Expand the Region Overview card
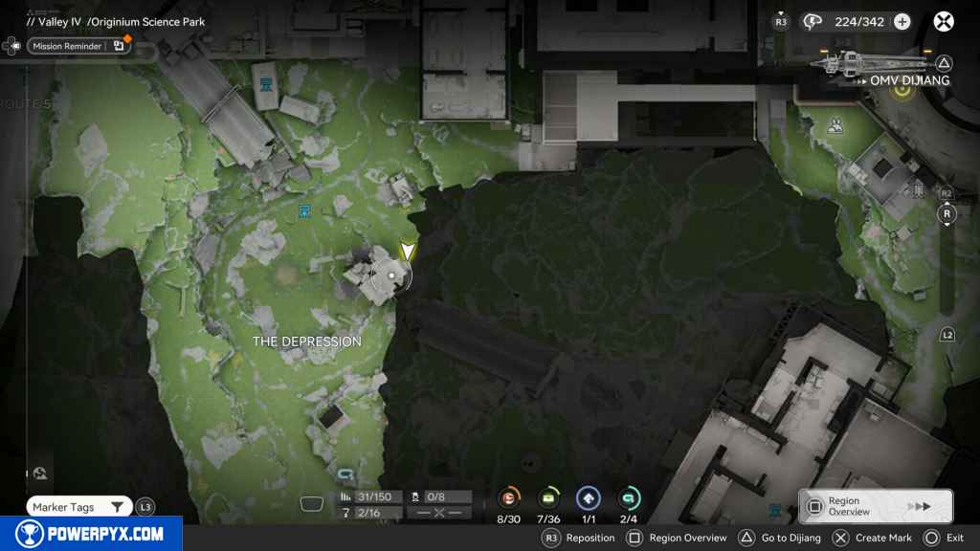Image resolution: width=980 pixels, height=551 pixels. pos(875,506)
